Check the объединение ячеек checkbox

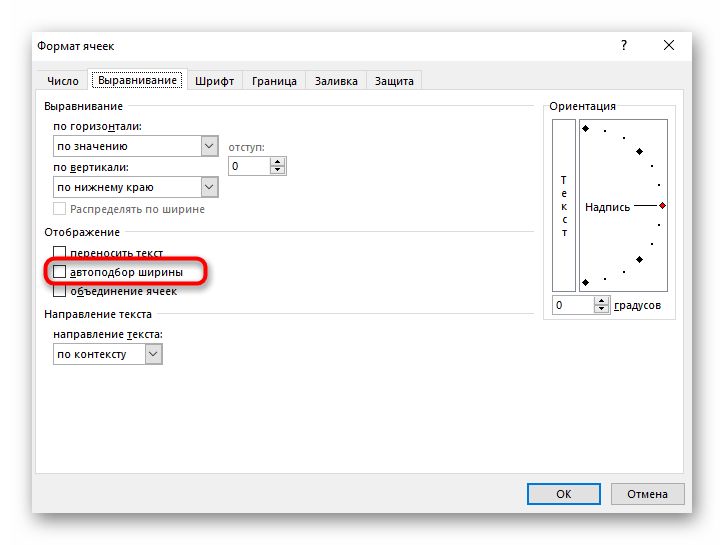(60, 291)
